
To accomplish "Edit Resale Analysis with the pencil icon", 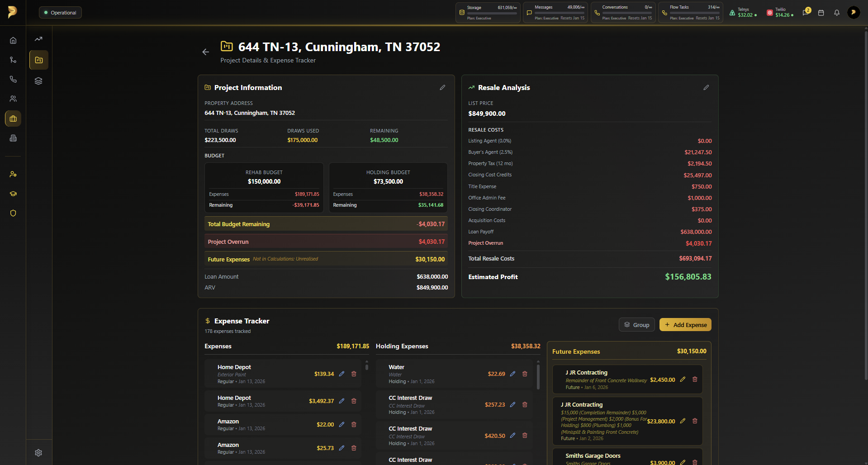I will pyautogui.click(x=706, y=87).
